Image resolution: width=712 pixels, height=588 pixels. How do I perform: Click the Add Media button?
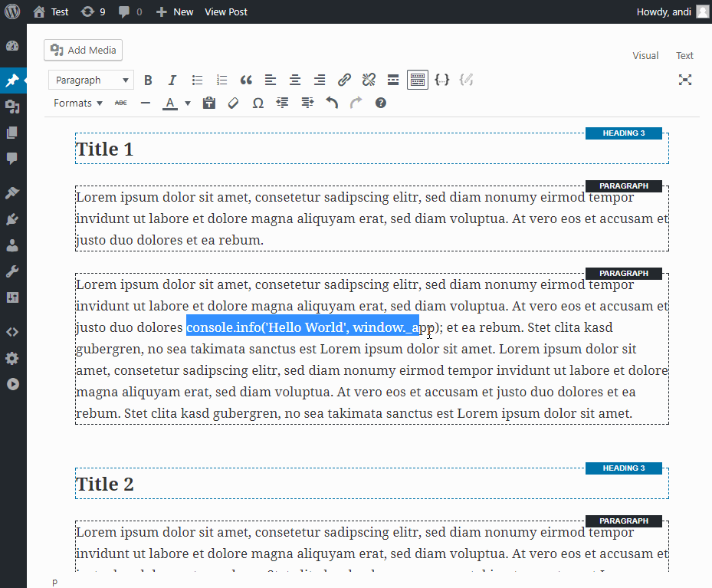click(x=83, y=50)
